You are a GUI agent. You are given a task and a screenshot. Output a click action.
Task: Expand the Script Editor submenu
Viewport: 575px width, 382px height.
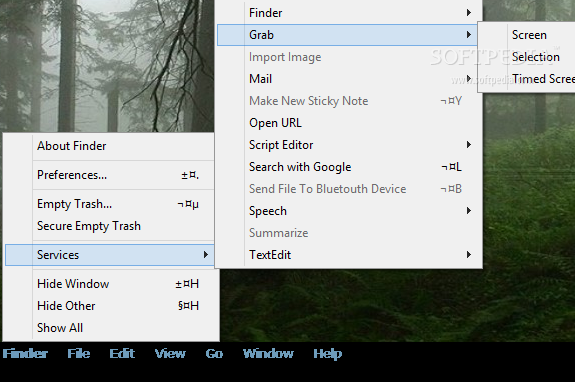tap(347, 145)
